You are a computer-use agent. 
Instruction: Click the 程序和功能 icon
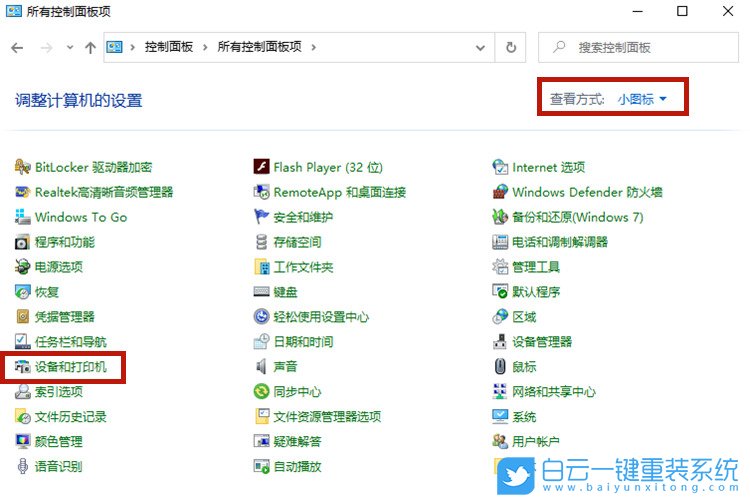coord(22,242)
